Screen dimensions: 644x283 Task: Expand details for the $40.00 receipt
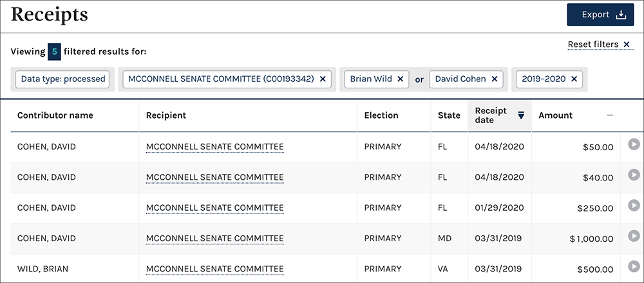(x=634, y=176)
